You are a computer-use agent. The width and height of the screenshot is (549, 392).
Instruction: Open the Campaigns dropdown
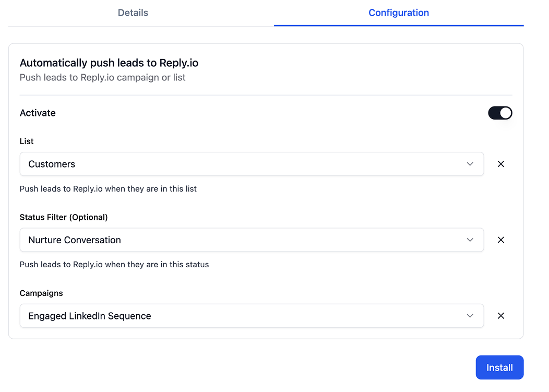pyautogui.click(x=252, y=316)
